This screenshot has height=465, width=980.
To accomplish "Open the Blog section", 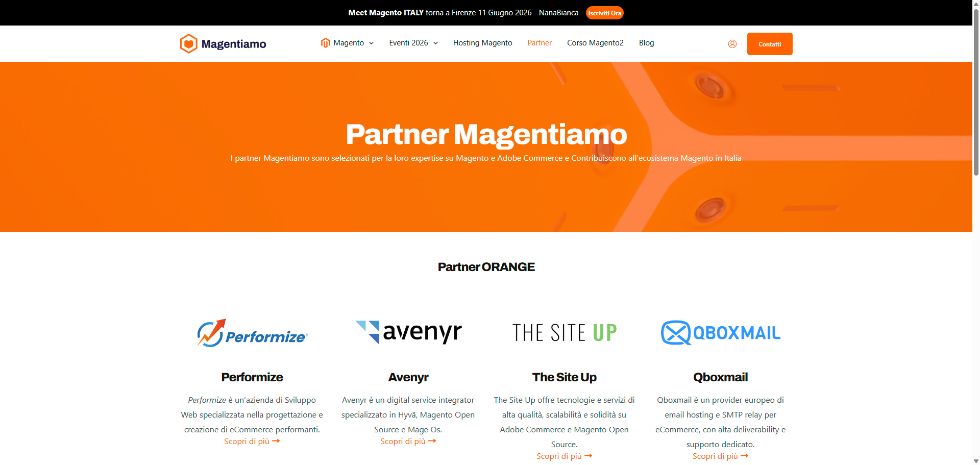I will [646, 43].
